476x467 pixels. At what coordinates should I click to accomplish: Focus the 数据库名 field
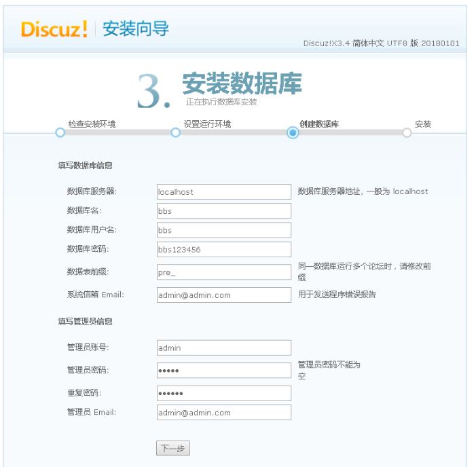coord(223,211)
